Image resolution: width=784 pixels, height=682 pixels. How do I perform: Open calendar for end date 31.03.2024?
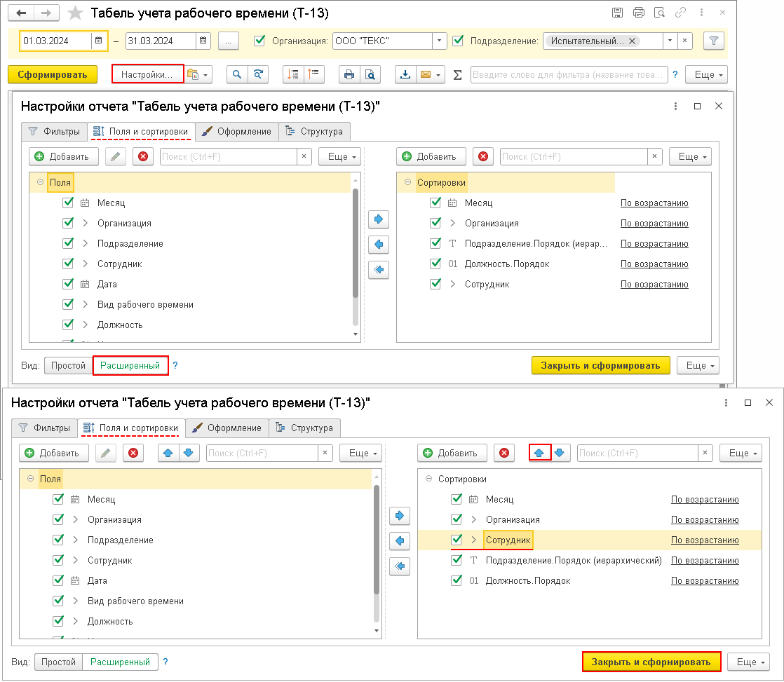(x=203, y=41)
